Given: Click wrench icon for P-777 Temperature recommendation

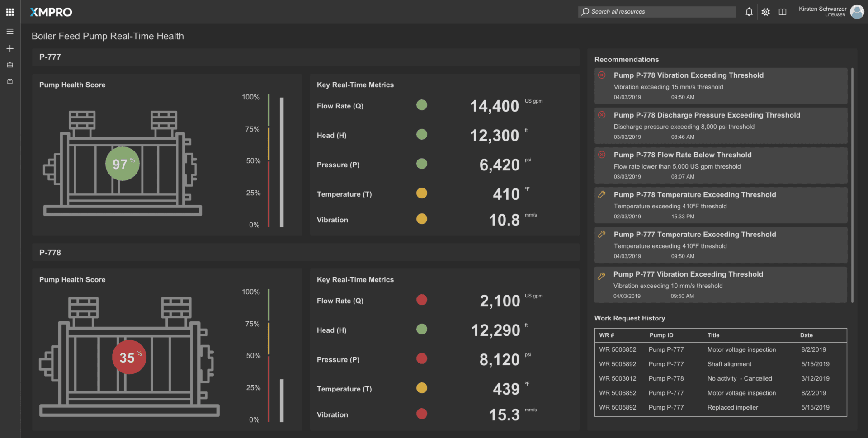Looking at the screenshot, I should [x=602, y=234].
